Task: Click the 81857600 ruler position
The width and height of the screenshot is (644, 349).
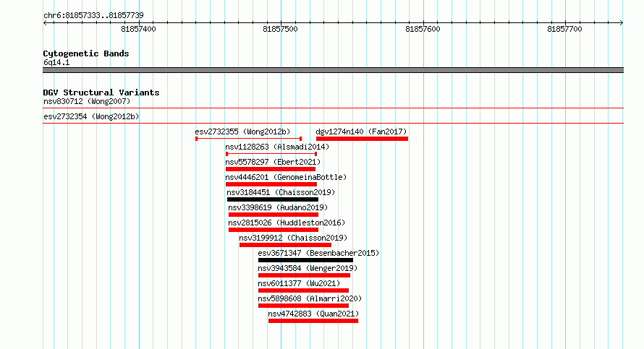Action: (x=423, y=29)
